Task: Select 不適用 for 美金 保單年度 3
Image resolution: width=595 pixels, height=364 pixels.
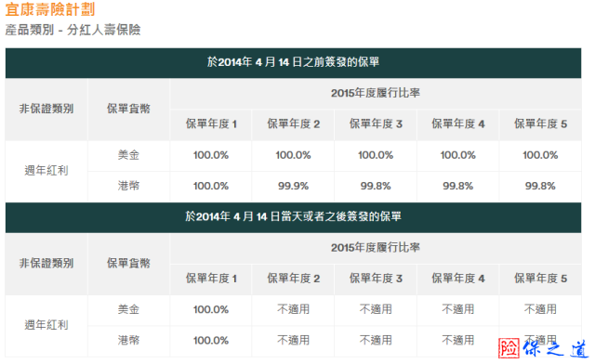Action: pos(376,309)
